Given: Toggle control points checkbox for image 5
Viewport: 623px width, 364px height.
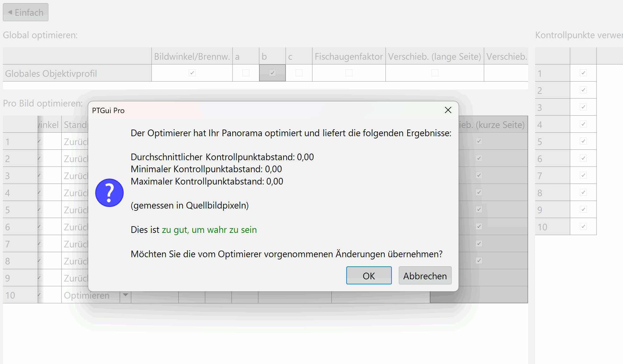Looking at the screenshot, I should (583, 141).
